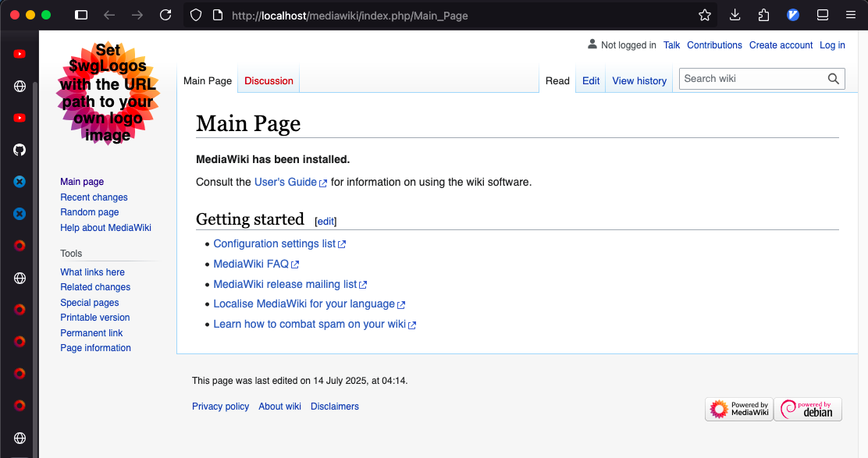
Task: Click the powered by debian badge
Action: [x=808, y=410]
